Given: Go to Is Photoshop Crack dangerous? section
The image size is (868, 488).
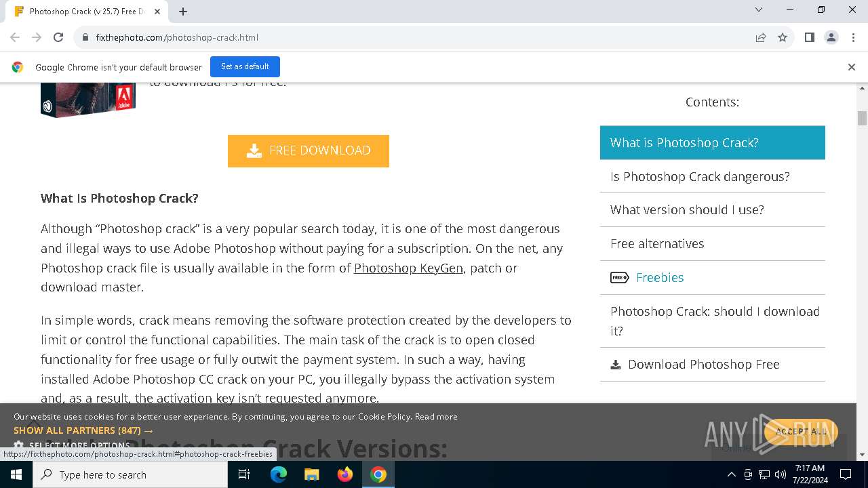Looking at the screenshot, I should (712, 176).
